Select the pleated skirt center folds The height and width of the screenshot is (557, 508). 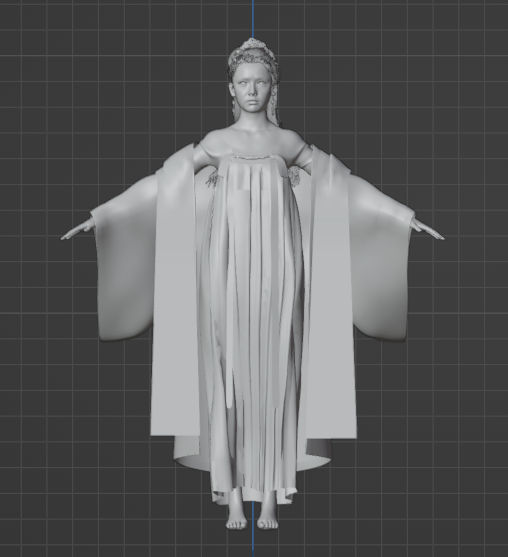tap(254, 320)
